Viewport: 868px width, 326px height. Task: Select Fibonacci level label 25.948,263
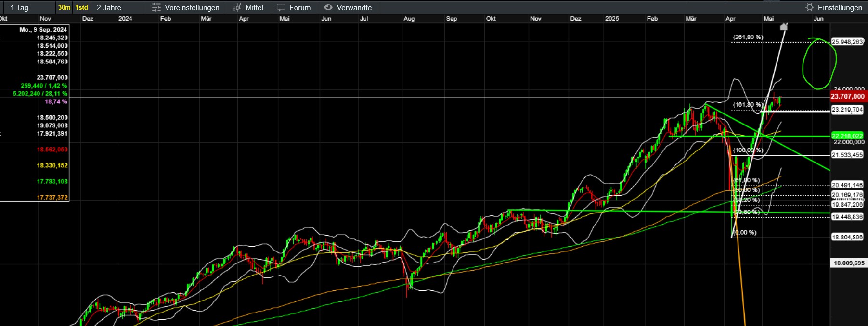(x=847, y=42)
